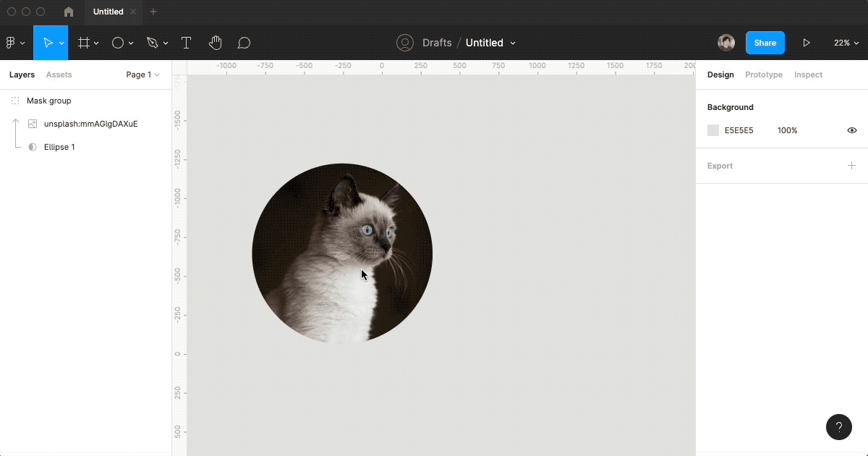Add an export setting with plus
The width and height of the screenshot is (868, 456).
[x=851, y=166]
